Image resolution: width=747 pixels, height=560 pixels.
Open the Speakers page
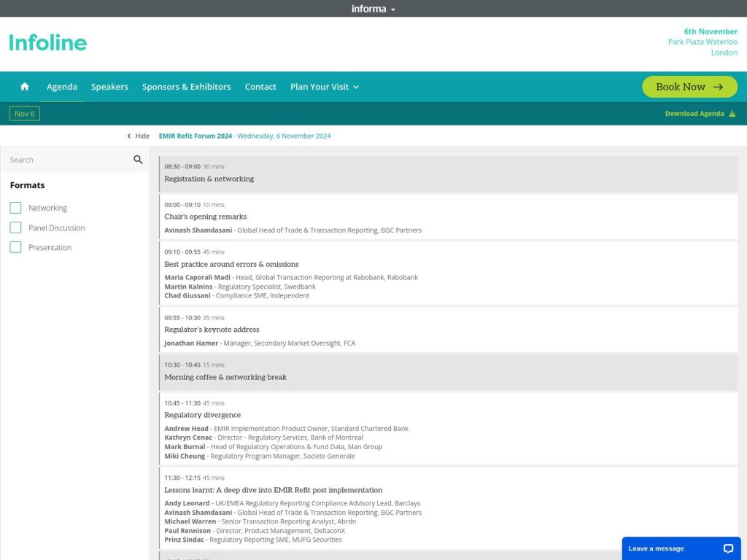coord(109,87)
